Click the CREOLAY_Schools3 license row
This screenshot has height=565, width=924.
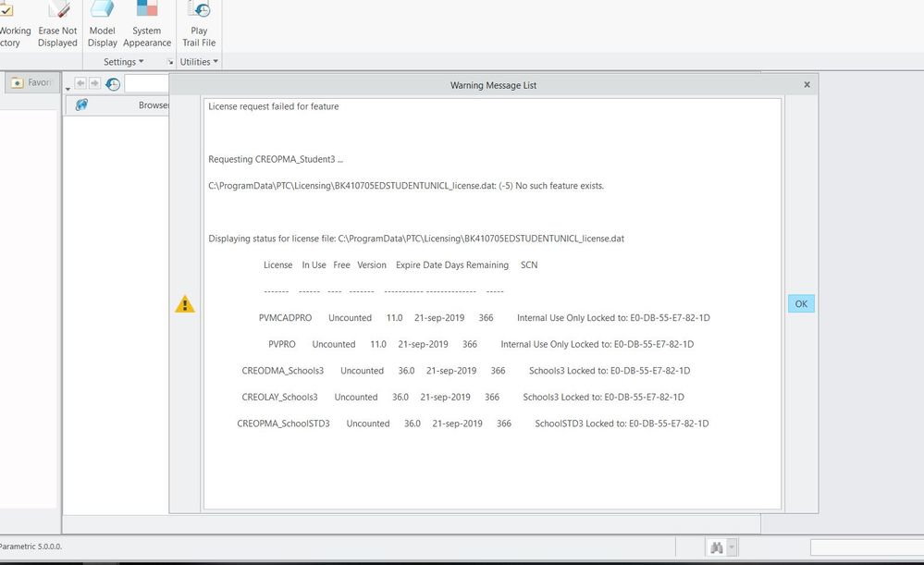pos(462,397)
